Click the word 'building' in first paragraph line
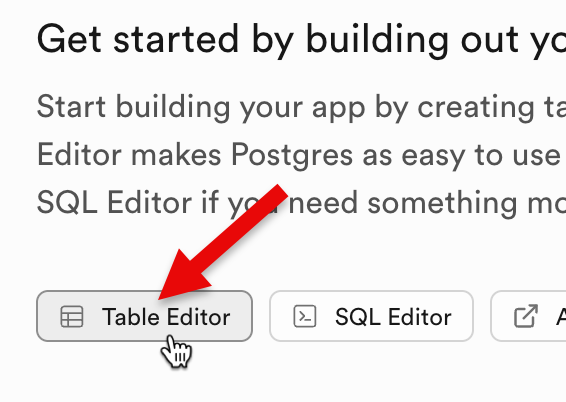 (x=173, y=108)
